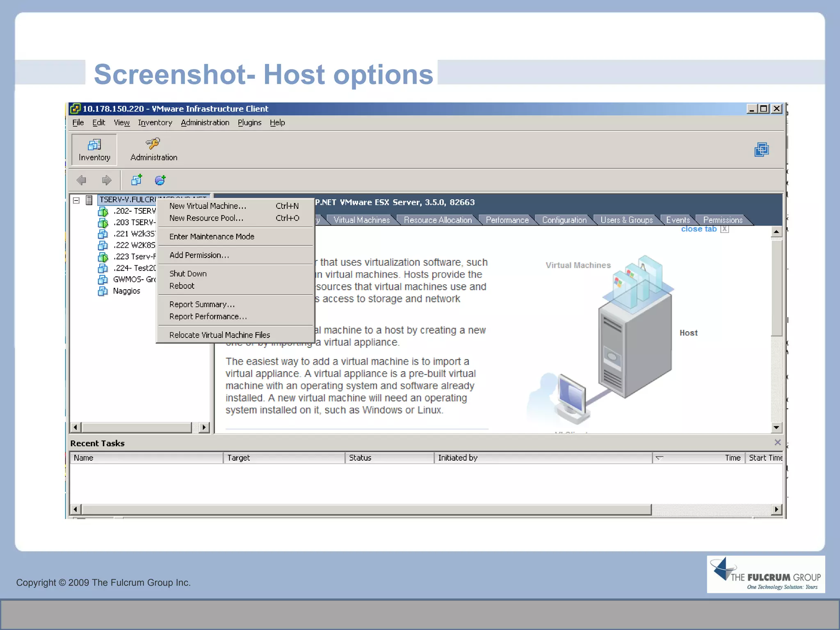This screenshot has height=630, width=840.
Task: Switch to the Resource Allocation tab
Action: click(x=438, y=220)
